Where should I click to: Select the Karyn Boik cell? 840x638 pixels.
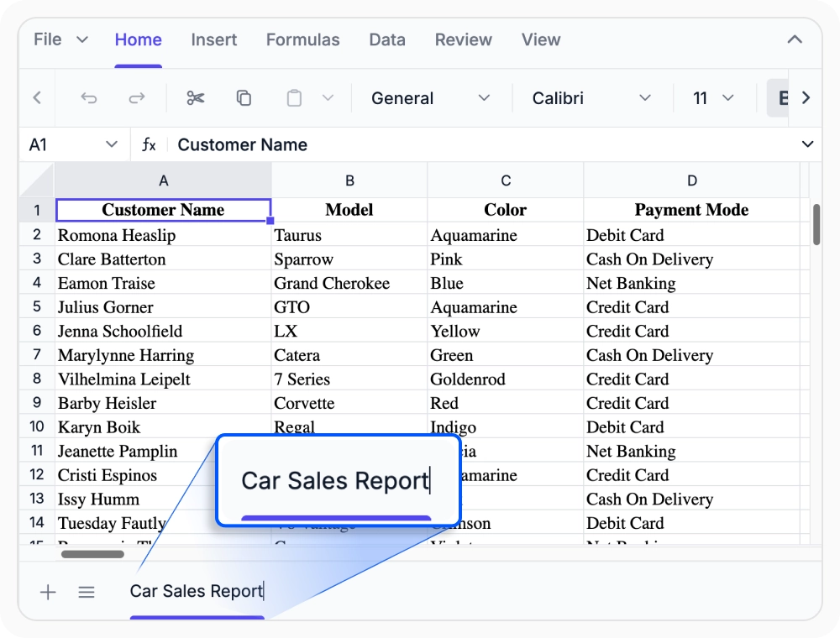point(163,426)
